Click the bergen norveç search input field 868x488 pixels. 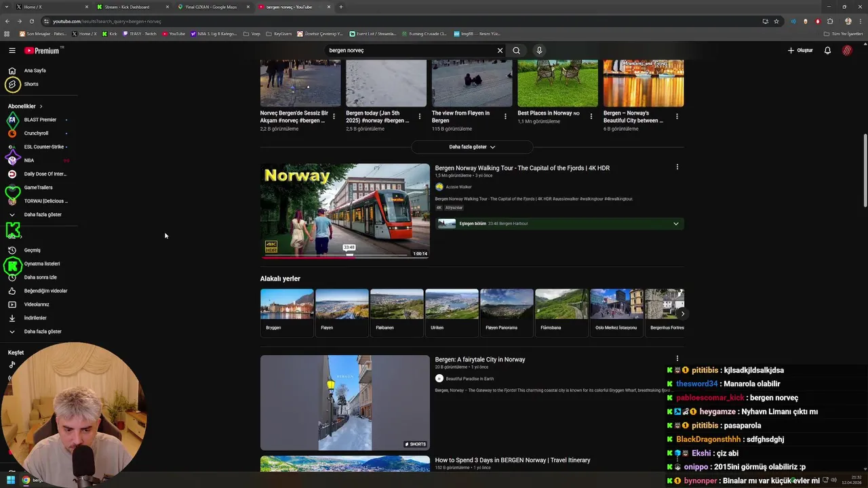coord(410,50)
